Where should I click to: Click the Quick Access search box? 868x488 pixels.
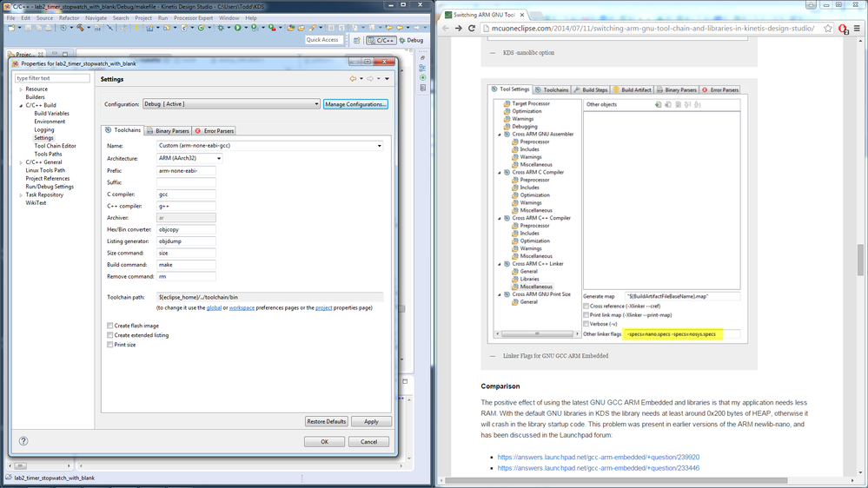point(322,40)
